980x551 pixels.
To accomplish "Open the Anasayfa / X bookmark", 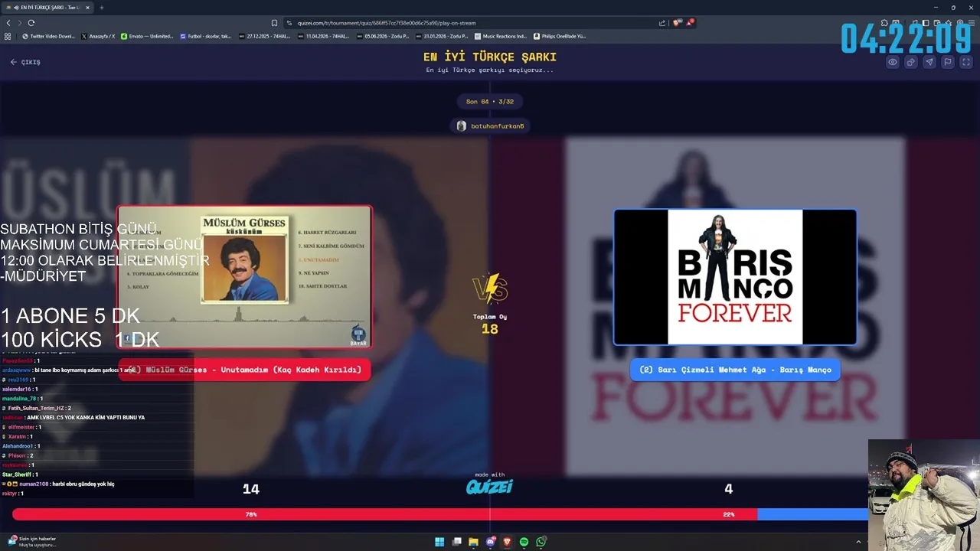I will click(98, 36).
